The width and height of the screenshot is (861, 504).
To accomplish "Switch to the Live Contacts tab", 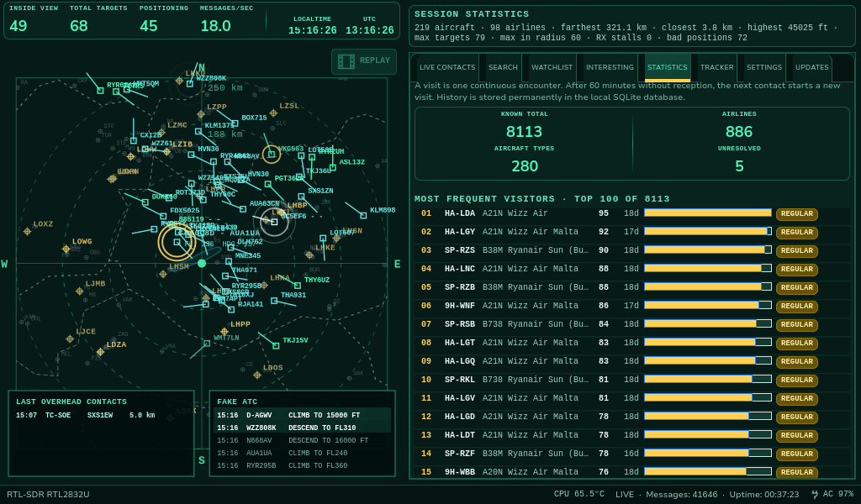I will click(447, 67).
